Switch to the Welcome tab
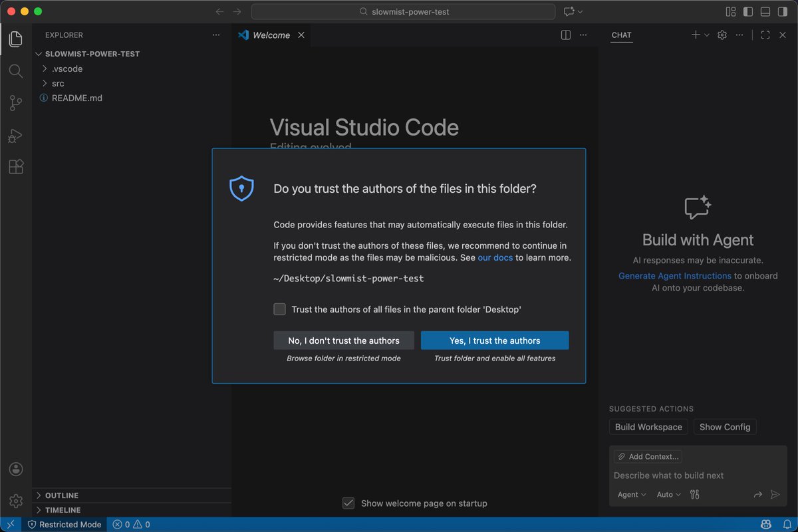Screen dimensions: 798x532 (273, 35)
